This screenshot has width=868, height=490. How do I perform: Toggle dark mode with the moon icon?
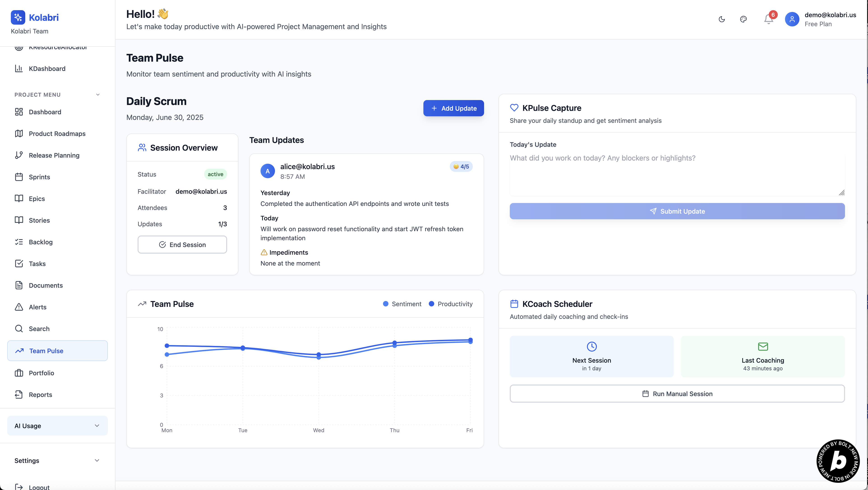[x=721, y=19]
